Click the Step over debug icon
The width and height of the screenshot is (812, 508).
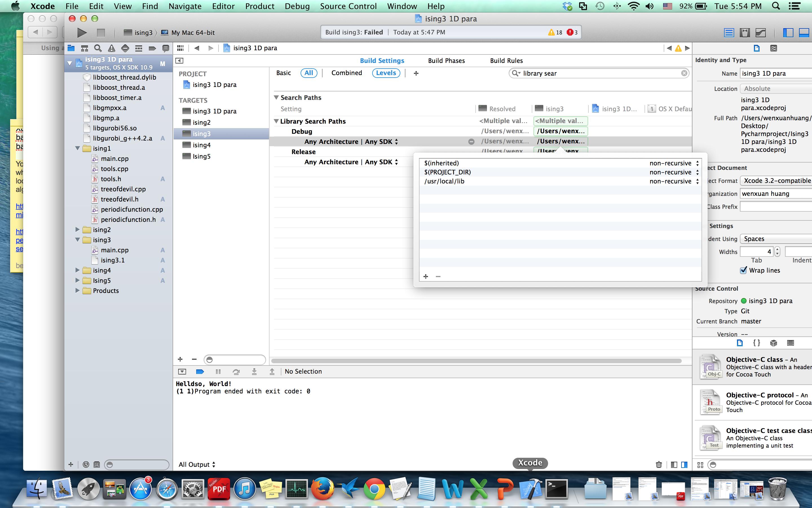coord(236,371)
